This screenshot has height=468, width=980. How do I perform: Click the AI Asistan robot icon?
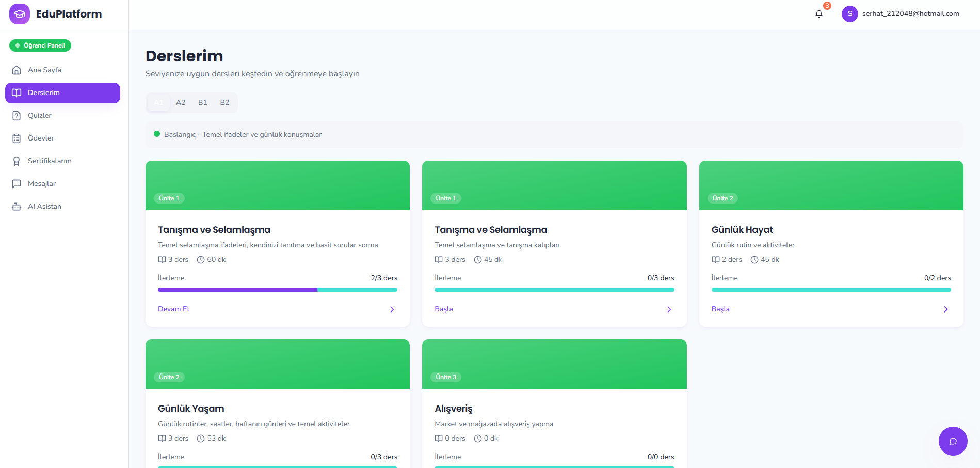click(x=17, y=206)
